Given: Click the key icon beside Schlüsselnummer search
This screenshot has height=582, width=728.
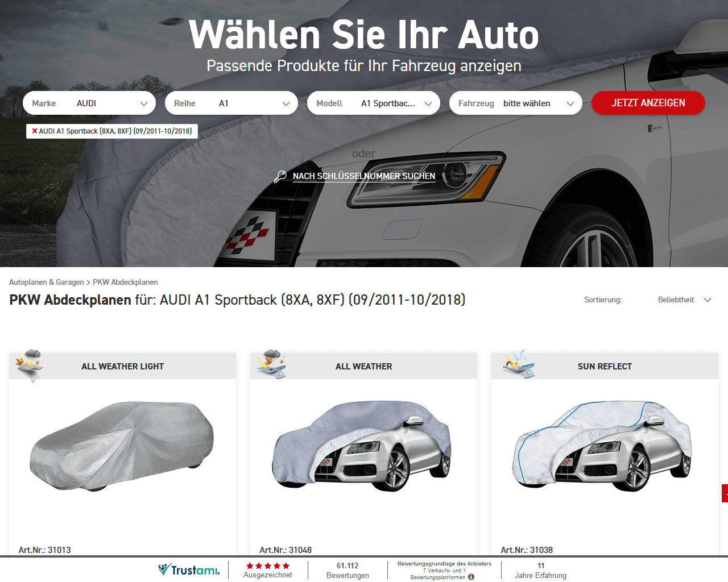Looking at the screenshot, I should tap(280, 176).
